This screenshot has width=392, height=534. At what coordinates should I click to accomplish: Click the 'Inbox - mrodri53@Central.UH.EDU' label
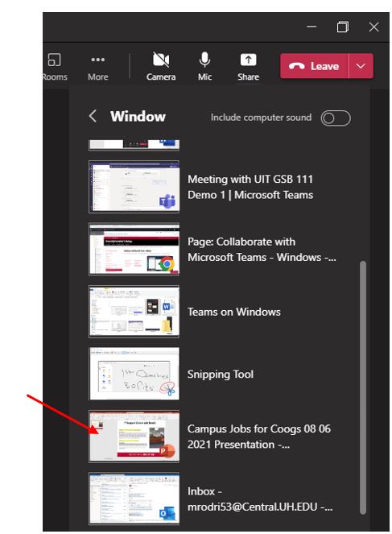coord(260,499)
